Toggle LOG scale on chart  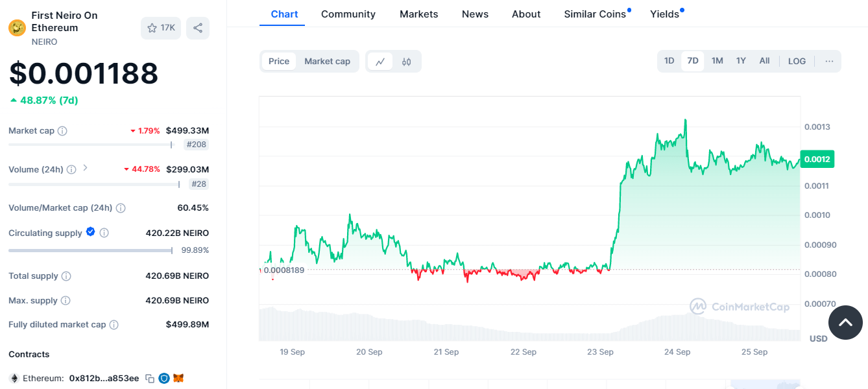point(797,61)
